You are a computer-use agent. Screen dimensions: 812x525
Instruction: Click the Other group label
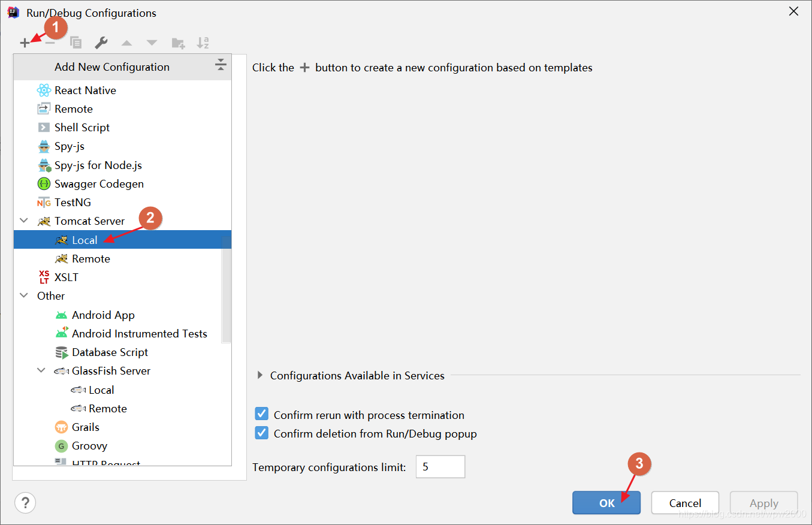[51, 296]
